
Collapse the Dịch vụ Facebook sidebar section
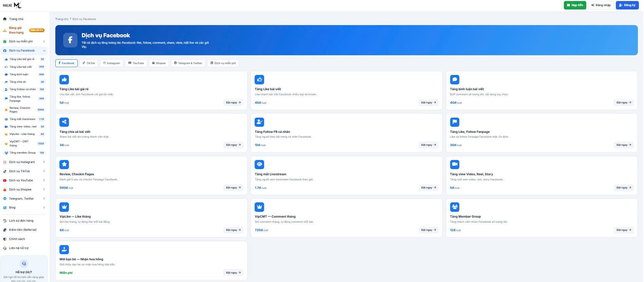[x=24, y=51]
